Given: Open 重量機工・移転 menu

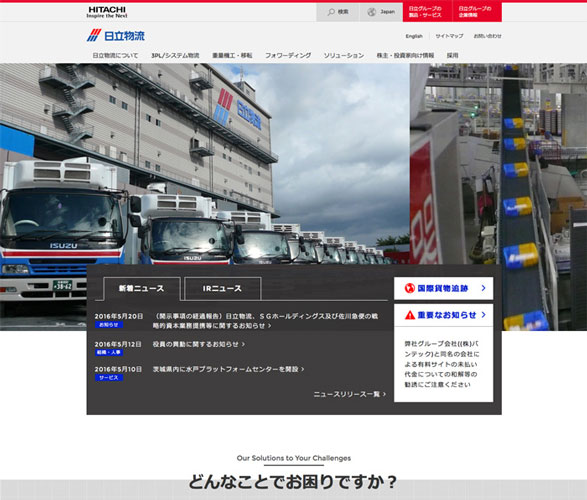Looking at the screenshot, I should (x=232, y=55).
